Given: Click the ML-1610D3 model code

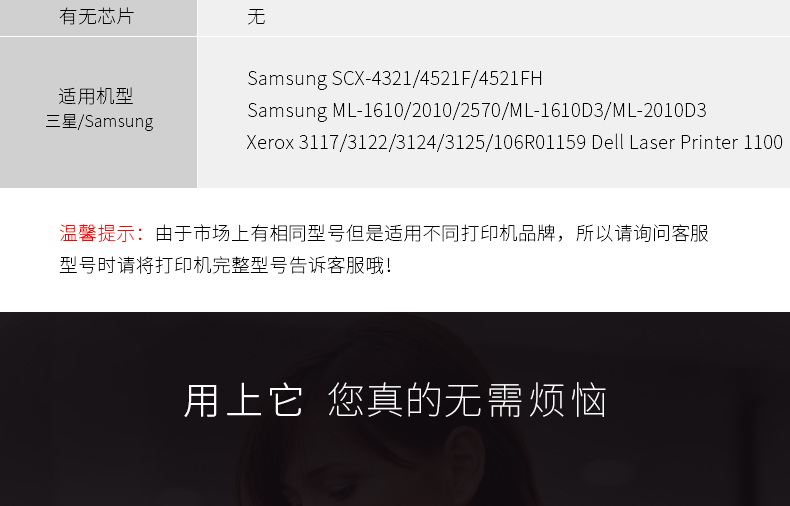Looking at the screenshot, I should click(557, 110).
